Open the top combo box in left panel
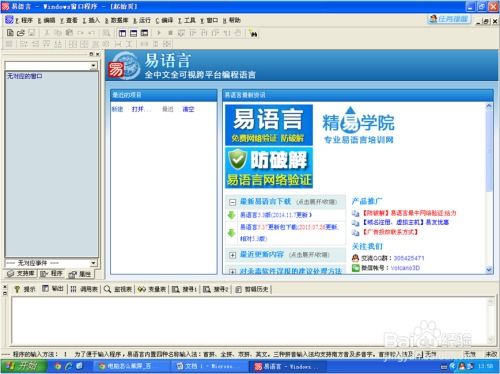This screenshot has height=374, width=500. pos(94,66)
